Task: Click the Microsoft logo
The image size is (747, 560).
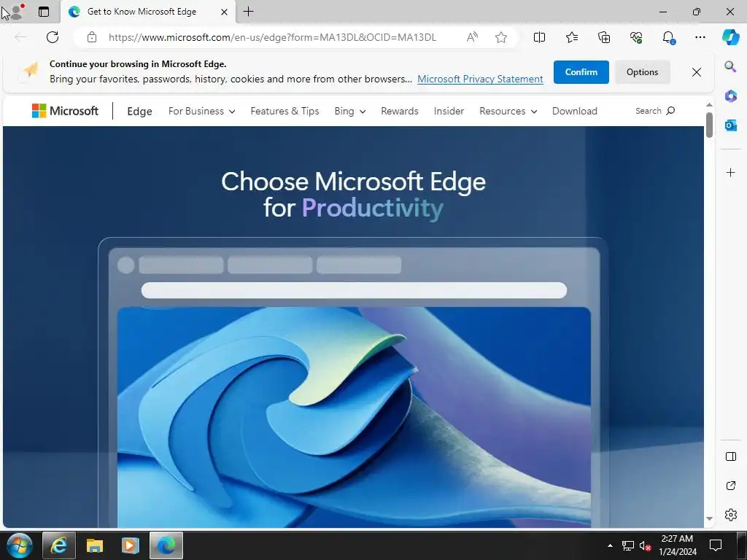Action: click(65, 111)
